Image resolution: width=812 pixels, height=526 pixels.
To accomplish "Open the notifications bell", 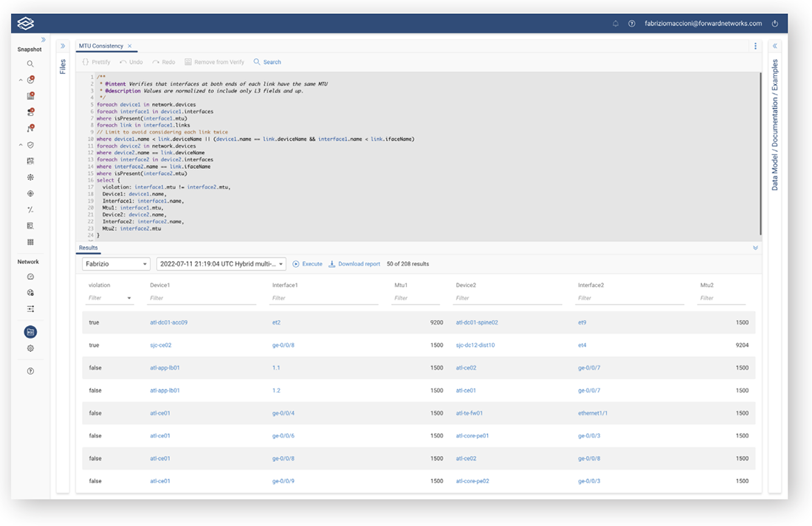I will (x=616, y=24).
